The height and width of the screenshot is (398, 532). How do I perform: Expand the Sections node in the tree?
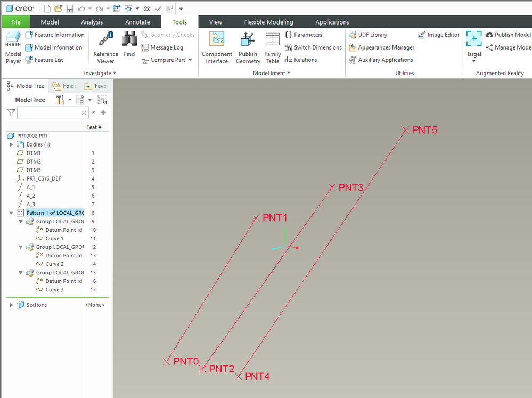coord(12,305)
